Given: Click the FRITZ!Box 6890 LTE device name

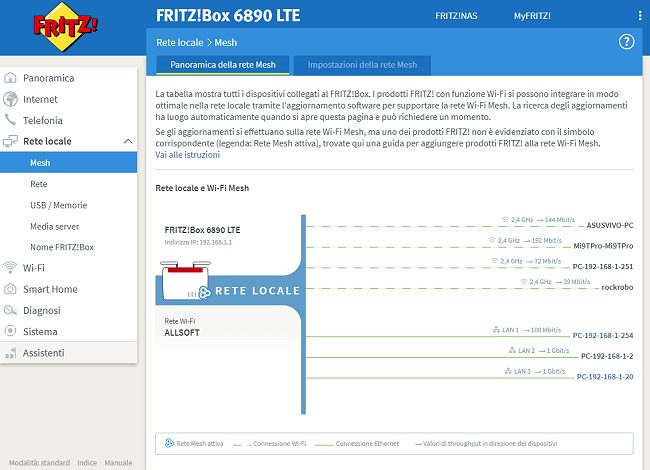Looking at the screenshot, I should [202, 230].
